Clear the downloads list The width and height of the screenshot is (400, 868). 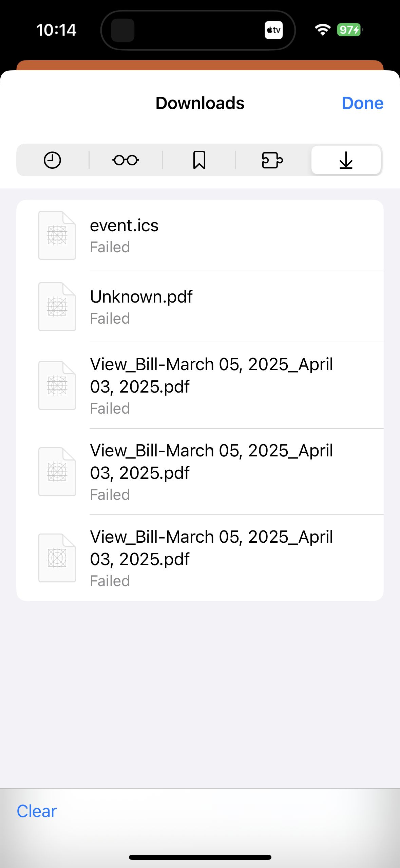37,811
